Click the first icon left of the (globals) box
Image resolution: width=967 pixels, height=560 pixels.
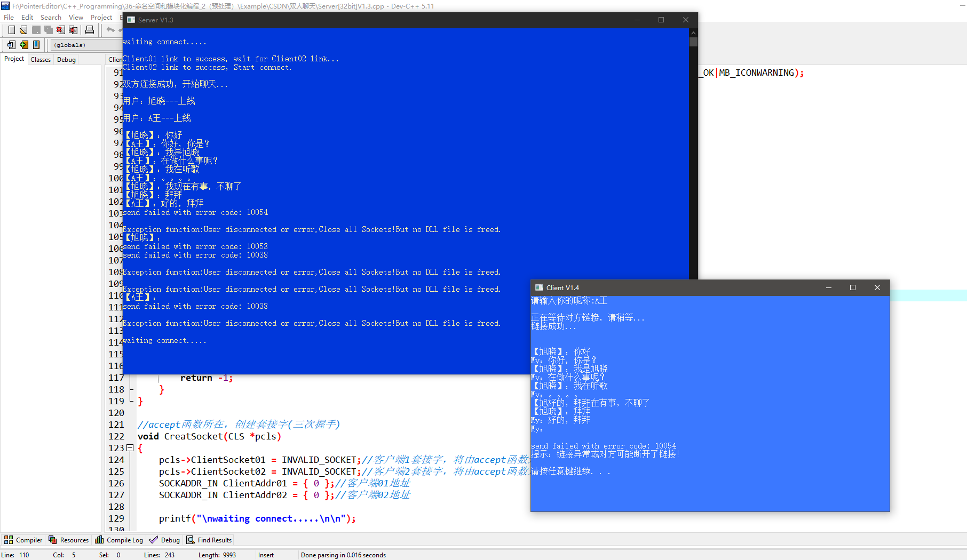11,45
